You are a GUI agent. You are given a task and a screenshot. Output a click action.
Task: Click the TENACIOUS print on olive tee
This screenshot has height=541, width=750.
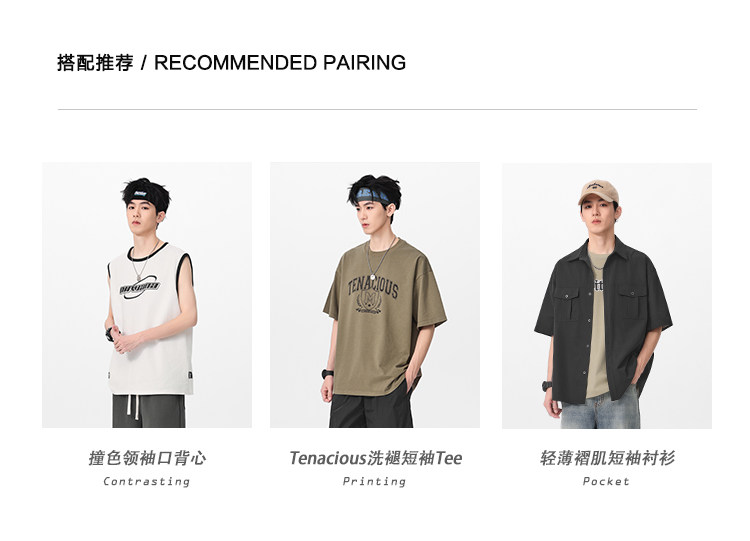tap(373, 287)
